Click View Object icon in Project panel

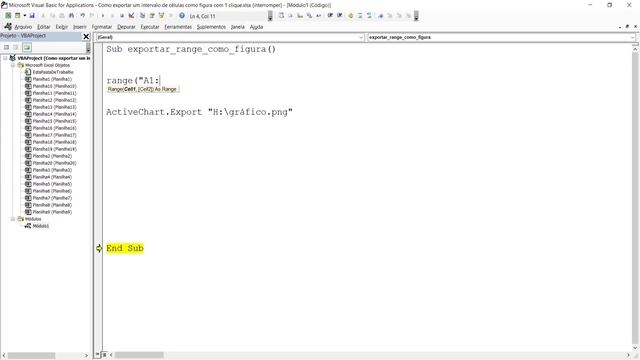coord(16,47)
